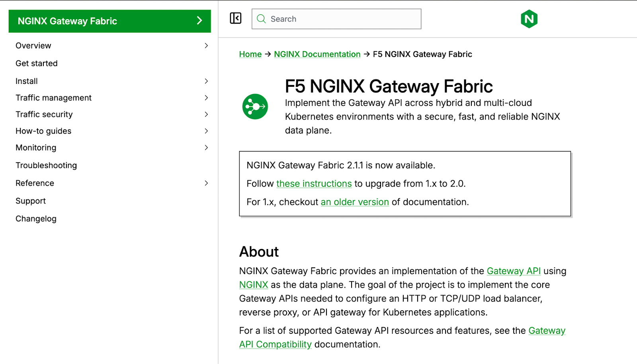The width and height of the screenshot is (637, 364).
Task: Open the Support page
Action: pos(31,201)
